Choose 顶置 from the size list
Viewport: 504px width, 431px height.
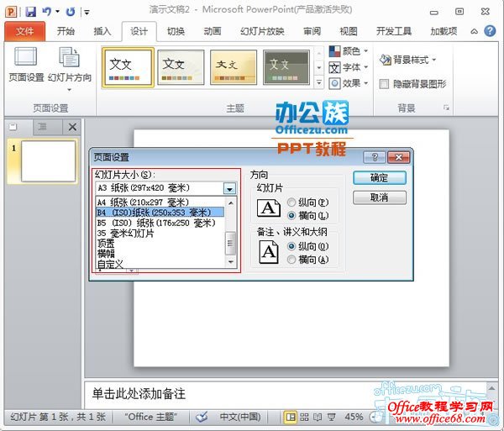160,244
